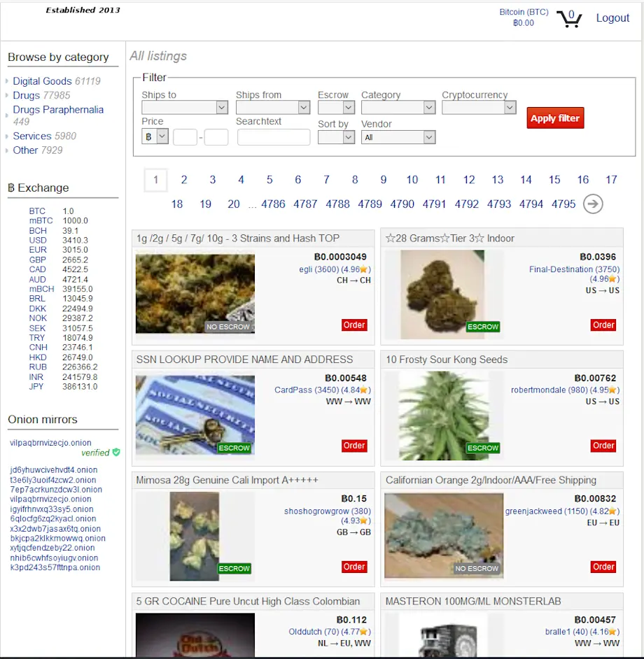The image size is (644, 659).
Task: Open the 5 GR COCAINE listing title
Action: (248, 602)
